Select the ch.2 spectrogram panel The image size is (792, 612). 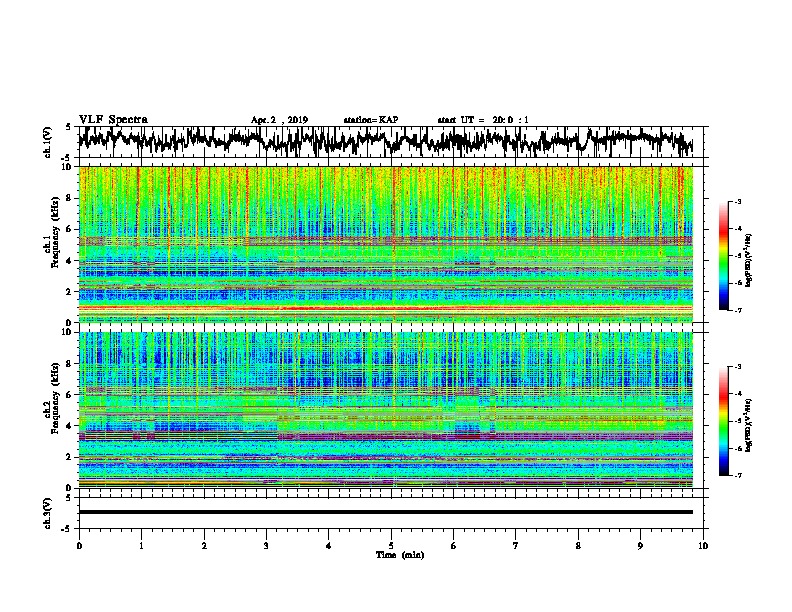pos(385,410)
